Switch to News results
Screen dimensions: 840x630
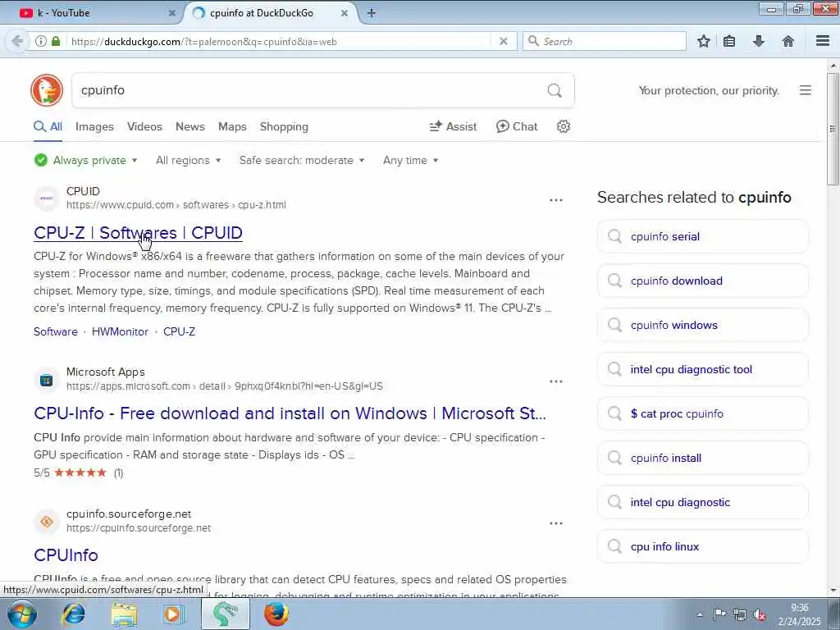pos(190,126)
